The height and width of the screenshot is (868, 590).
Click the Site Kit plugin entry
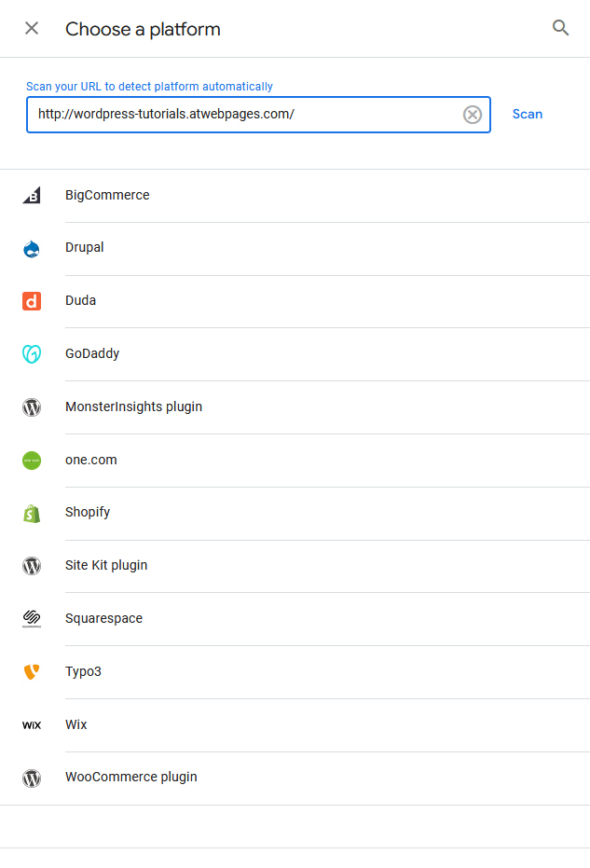coord(105,565)
